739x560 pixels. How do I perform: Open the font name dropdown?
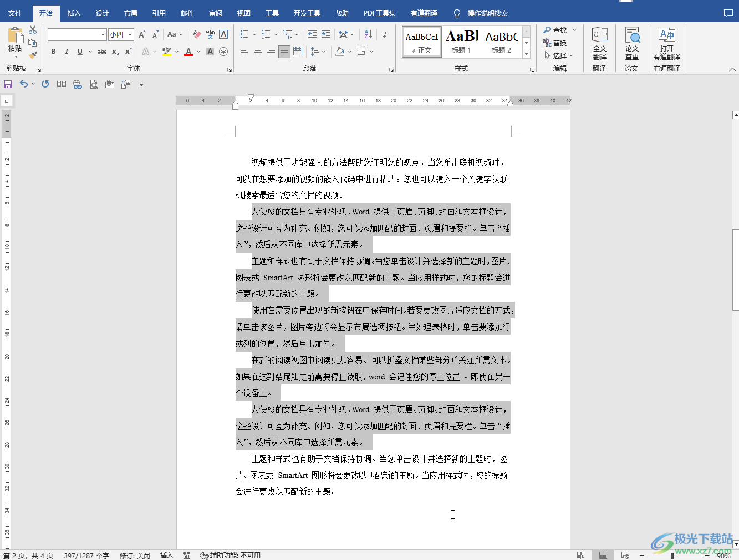click(103, 35)
